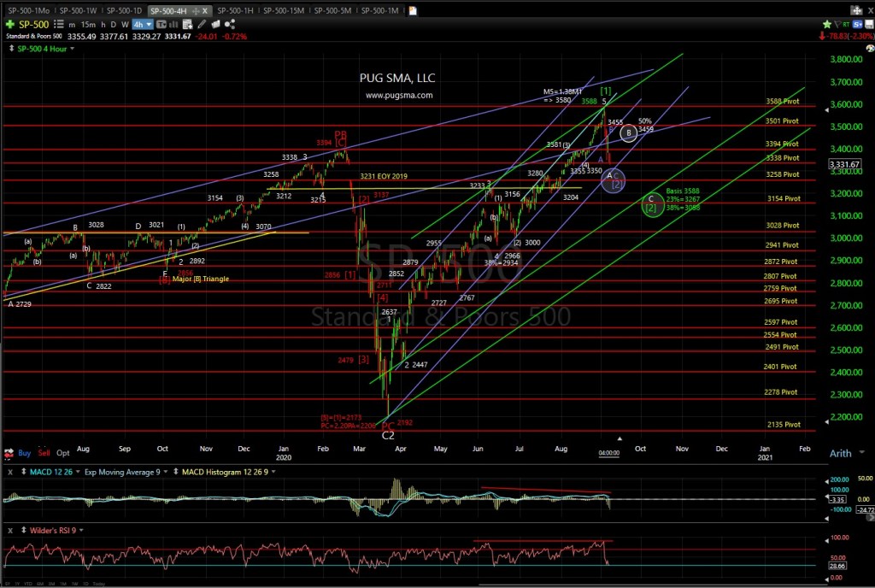Click the 2135 Pivot label

[784, 425]
